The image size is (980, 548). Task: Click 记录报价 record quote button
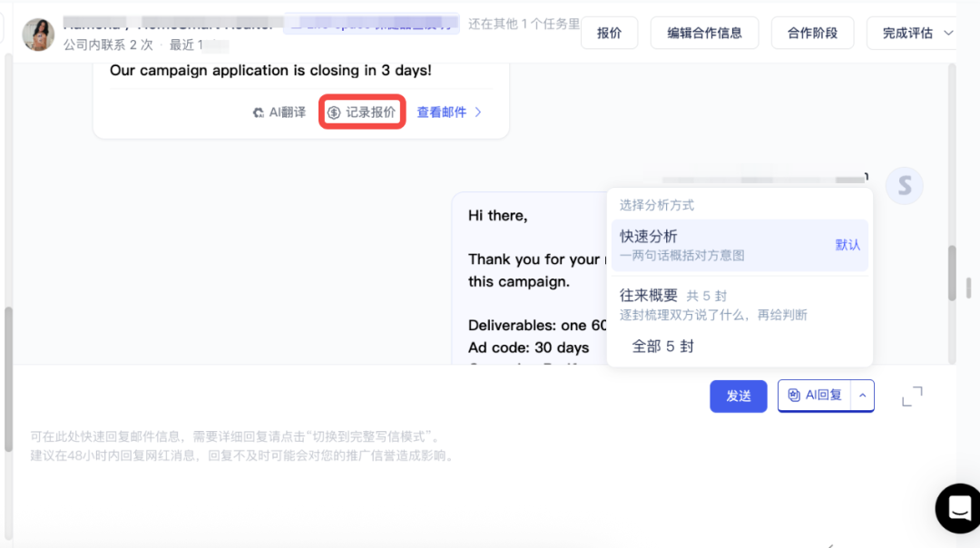(362, 113)
